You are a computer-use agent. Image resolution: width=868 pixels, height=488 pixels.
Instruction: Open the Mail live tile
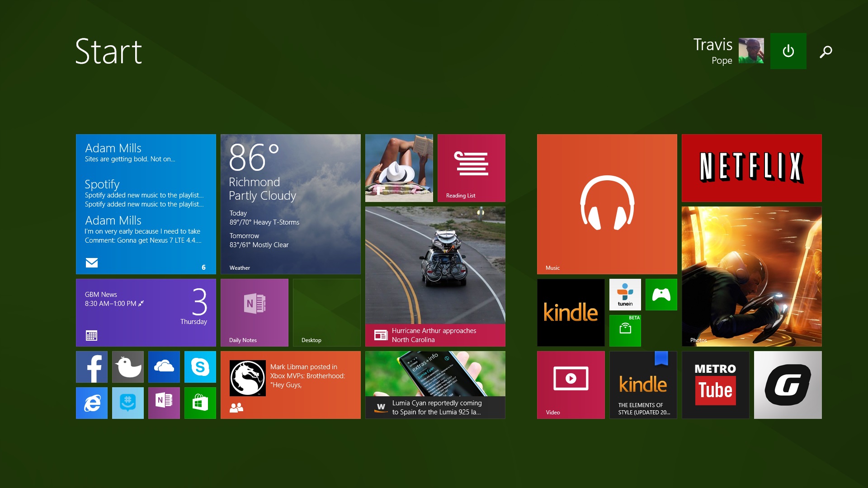click(146, 204)
